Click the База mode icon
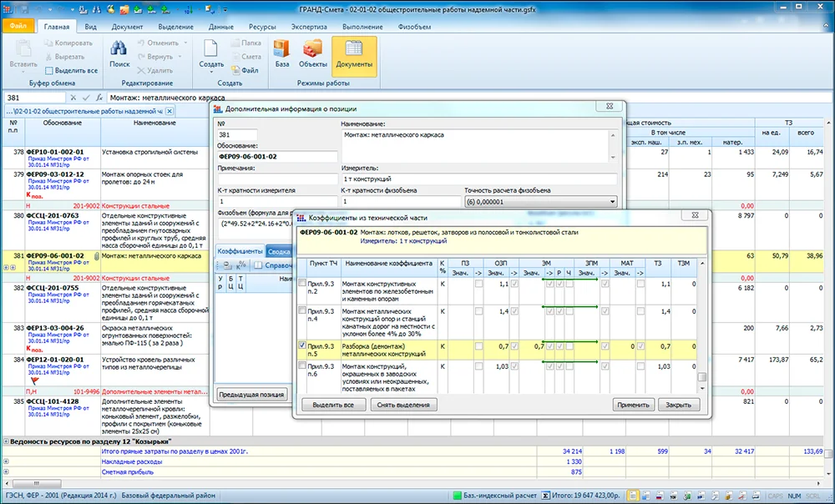Image resolution: width=835 pixels, height=504 pixels. (282, 54)
